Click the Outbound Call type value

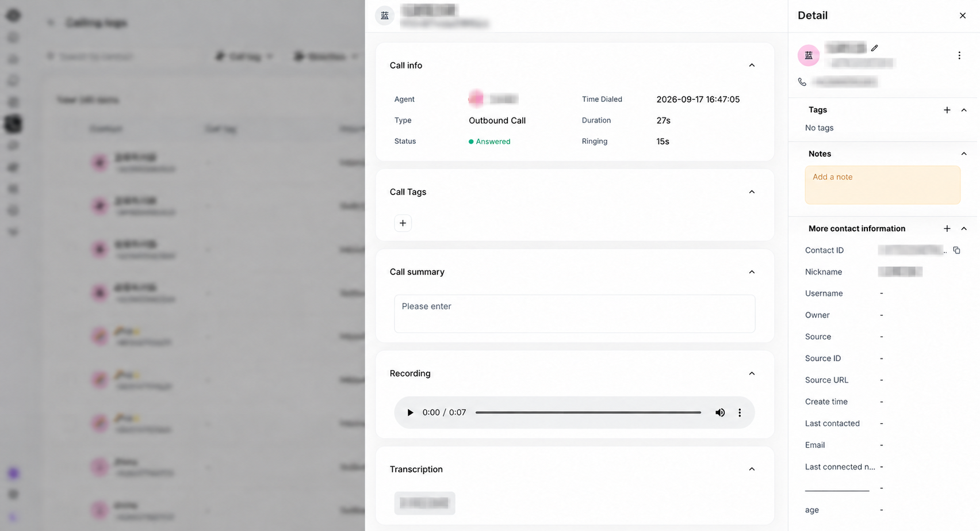coord(497,120)
